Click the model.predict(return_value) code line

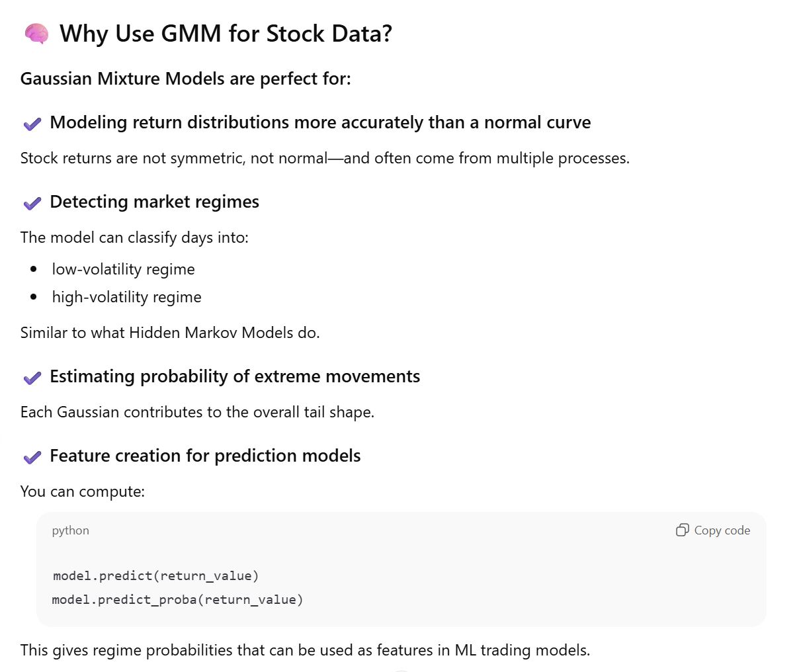point(155,575)
